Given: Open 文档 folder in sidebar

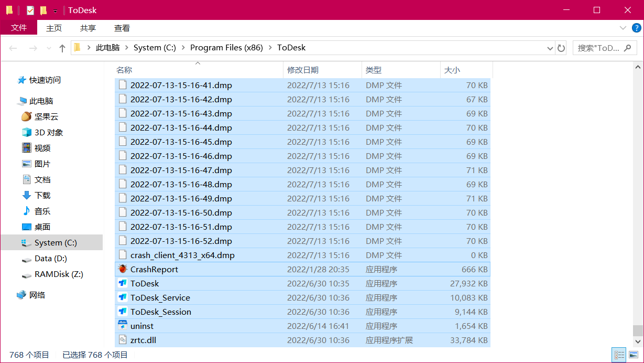Looking at the screenshot, I should pyautogui.click(x=36, y=179).
